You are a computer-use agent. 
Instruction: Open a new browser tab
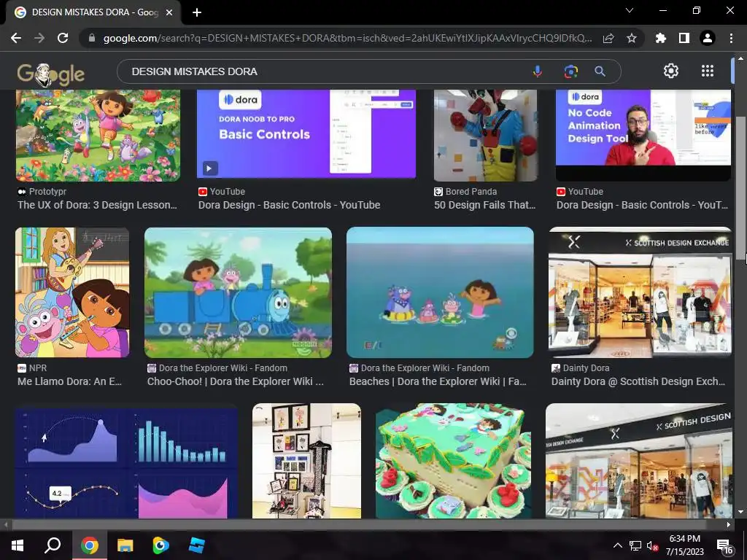click(x=197, y=12)
